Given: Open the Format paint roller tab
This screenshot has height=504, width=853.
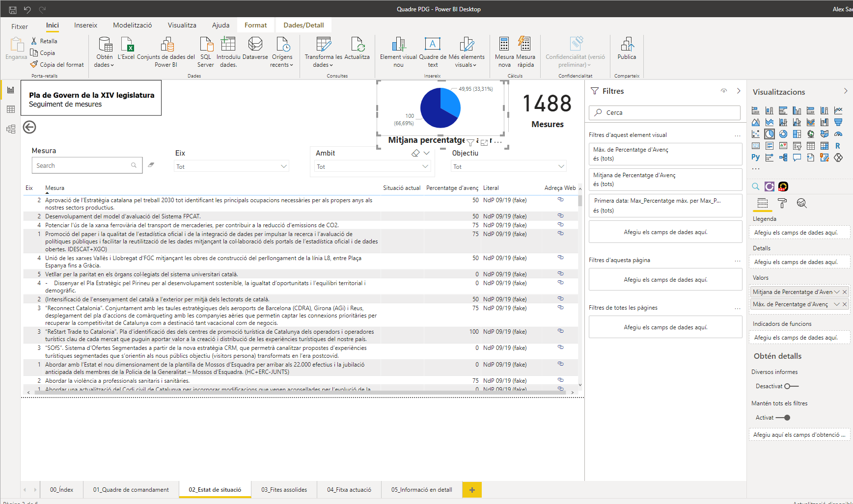Looking at the screenshot, I should [782, 203].
